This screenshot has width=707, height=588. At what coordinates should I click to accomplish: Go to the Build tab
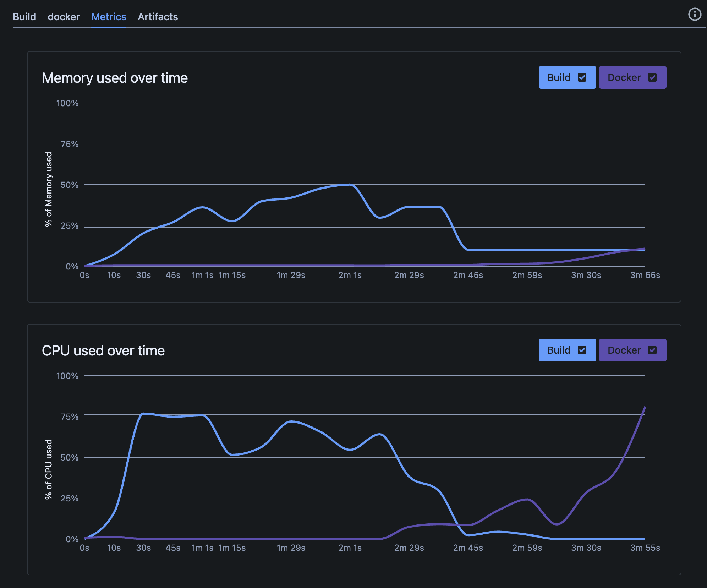24,17
